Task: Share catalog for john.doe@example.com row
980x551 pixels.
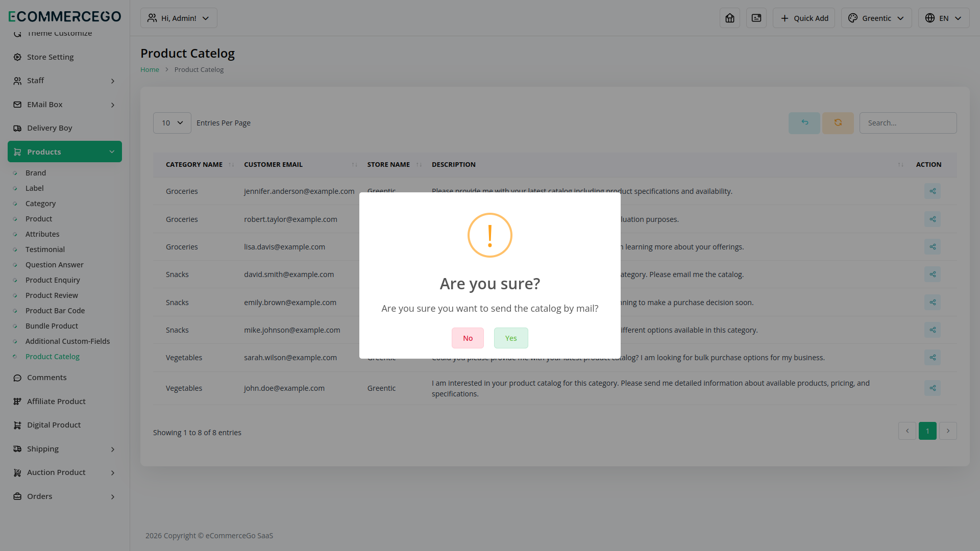Action: click(933, 388)
